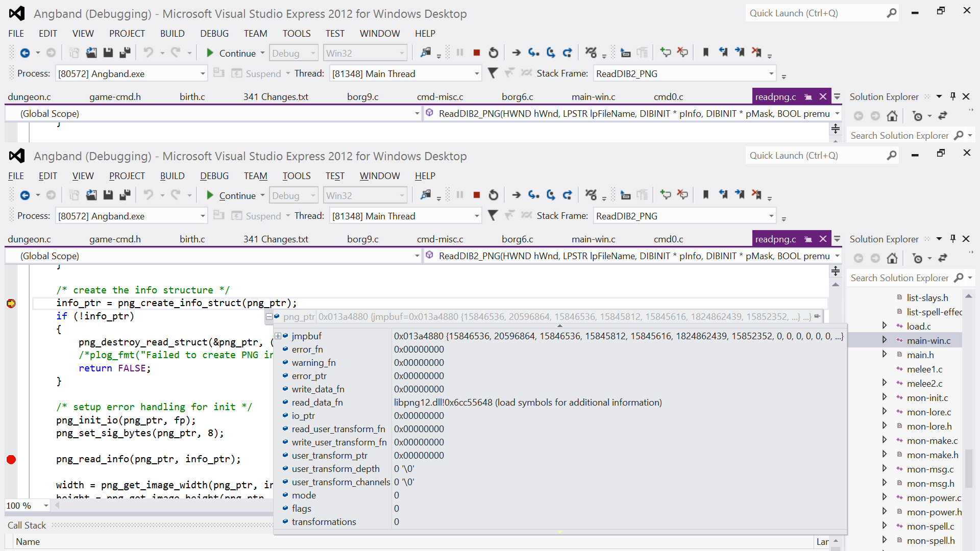Click Find in Files icon in lower toolbar
The width and height of the screenshot is (980, 551).
[425, 195]
